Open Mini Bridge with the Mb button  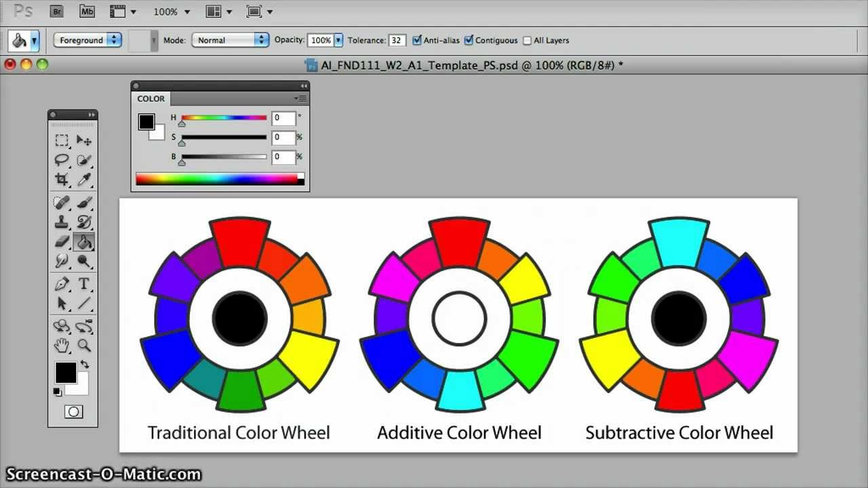pyautogui.click(x=87, y=12)
